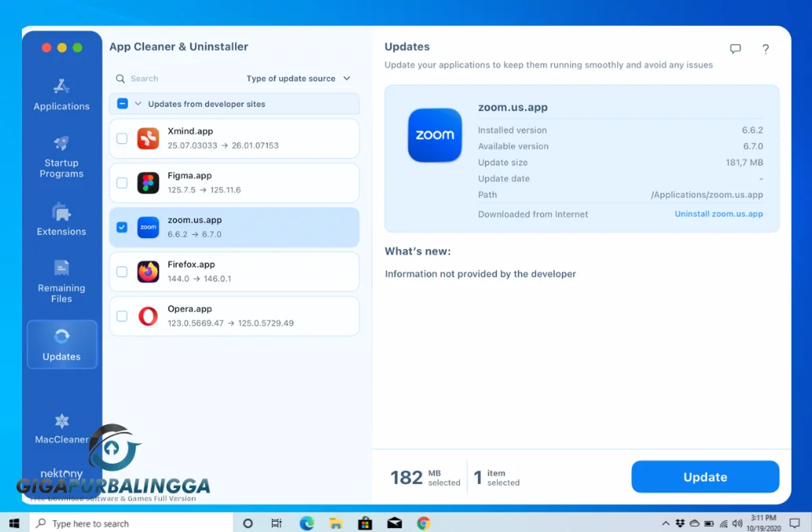Click the Xmind app icon
Screen dimensions: 812x532
pyautogui.click(x=148, y=138)
